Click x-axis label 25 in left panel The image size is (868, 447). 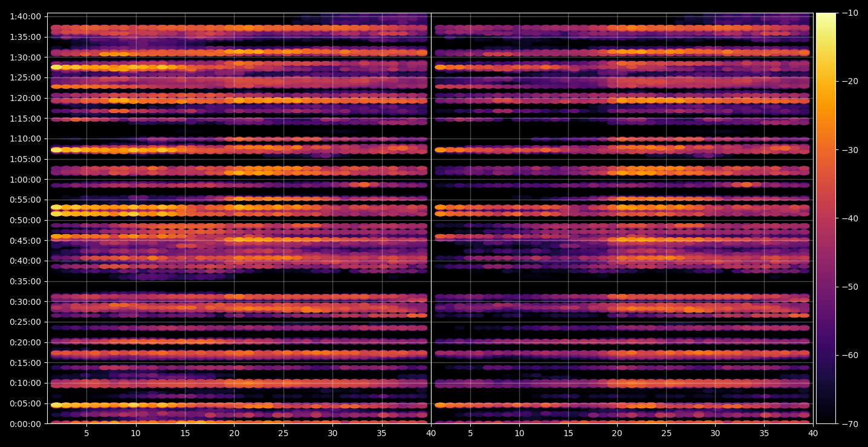(283, 434)
